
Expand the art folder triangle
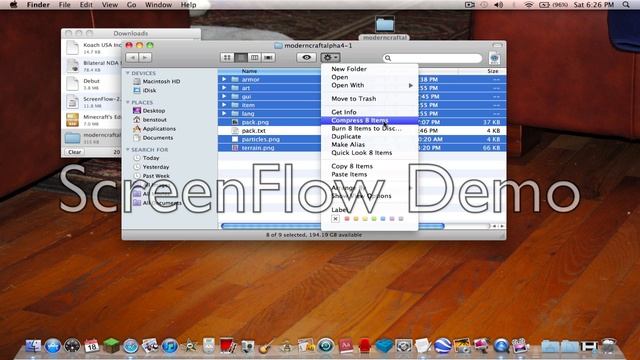(224, 88)
